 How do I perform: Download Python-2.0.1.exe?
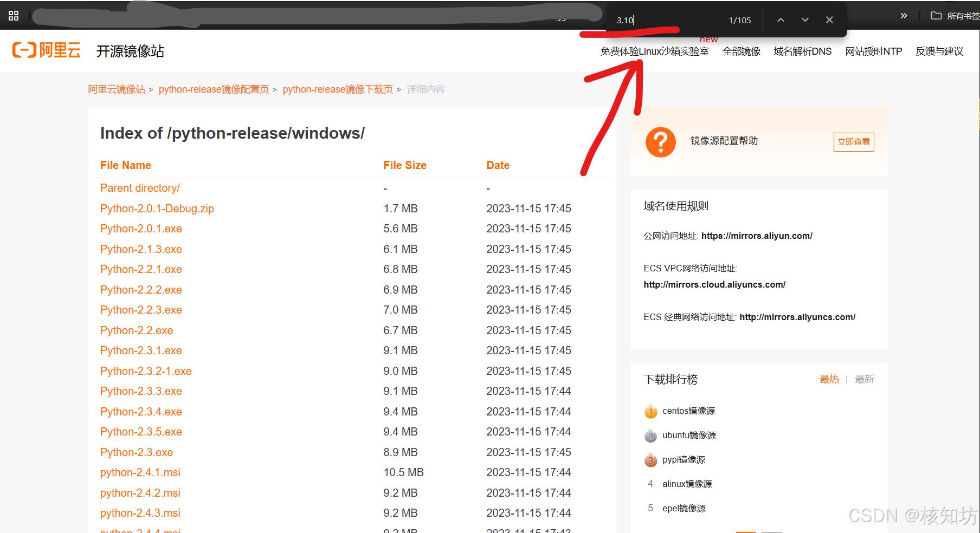(x=141, y=229)
